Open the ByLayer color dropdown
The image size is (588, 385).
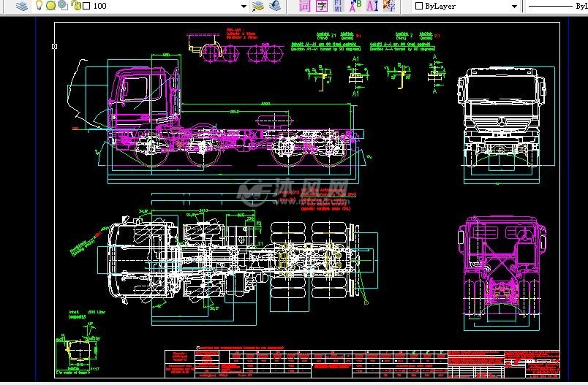515,7
